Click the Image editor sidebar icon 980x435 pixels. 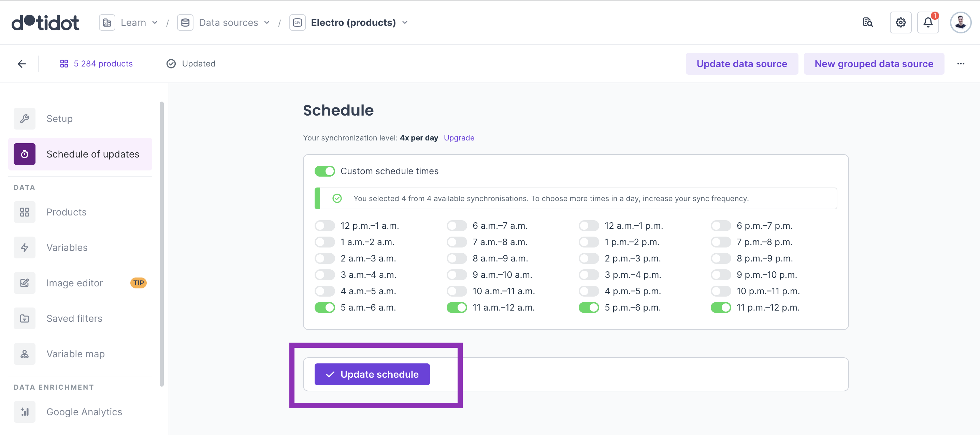pyautogui.click(x=24, y=283)
